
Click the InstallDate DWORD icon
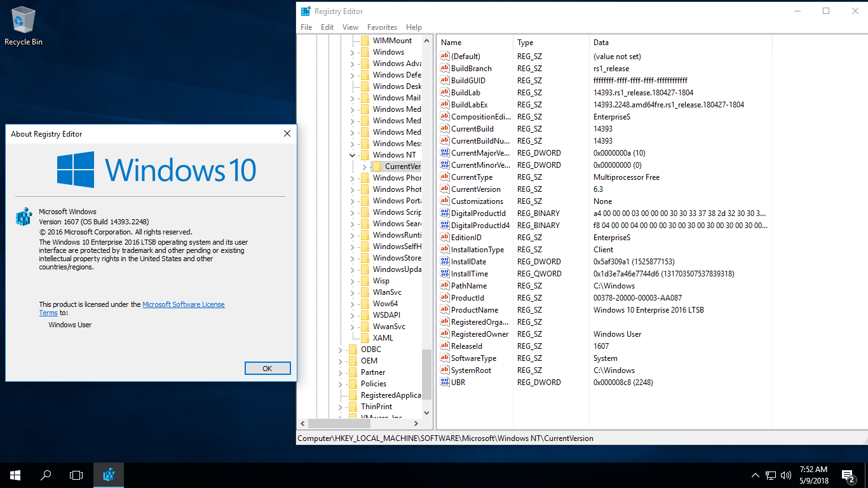coord(445,262)
